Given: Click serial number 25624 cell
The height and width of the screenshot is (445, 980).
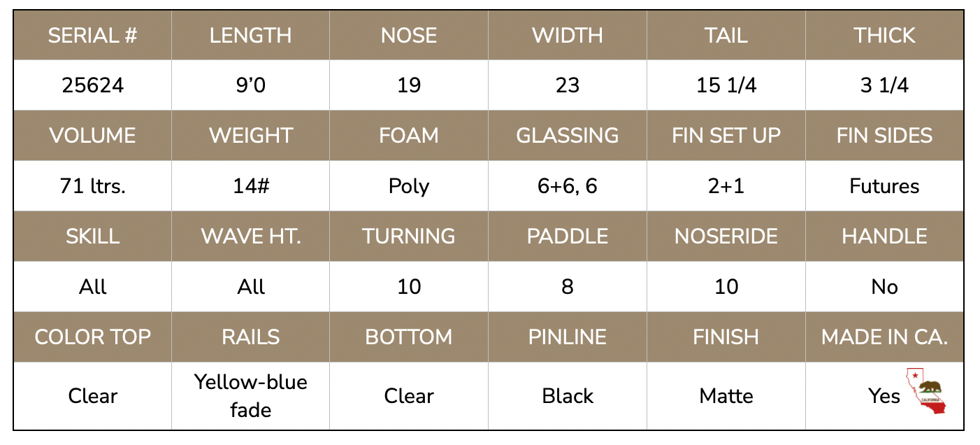Looking at the screenshot, I should 92,85.
